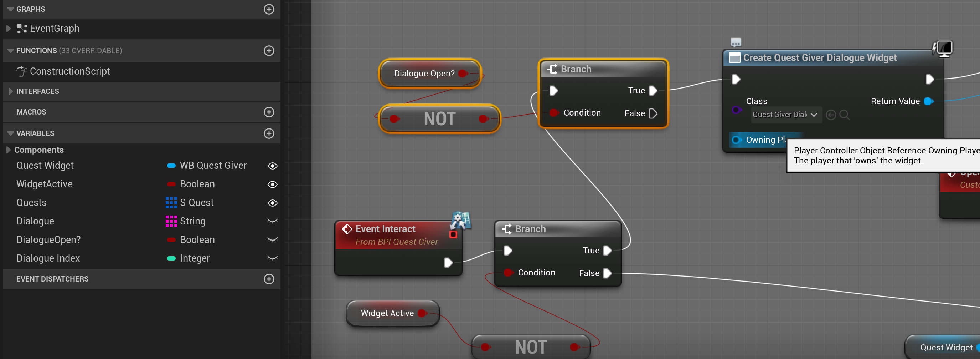Select the Quests variable
Image resolution: width=980 pixels, height=359 pixels.
coord(31,203)
